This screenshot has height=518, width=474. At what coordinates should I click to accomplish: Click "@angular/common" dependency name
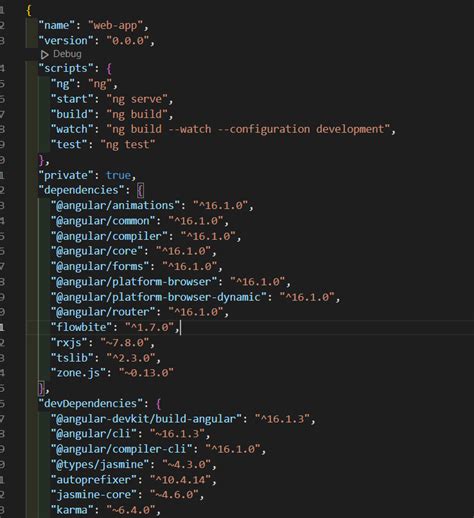[103, 221]
